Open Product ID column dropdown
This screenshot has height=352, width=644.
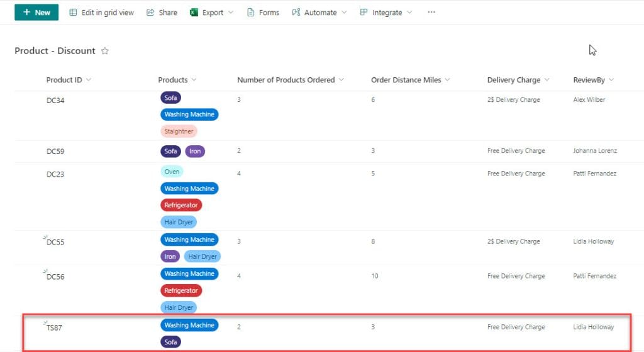[88, 80]
